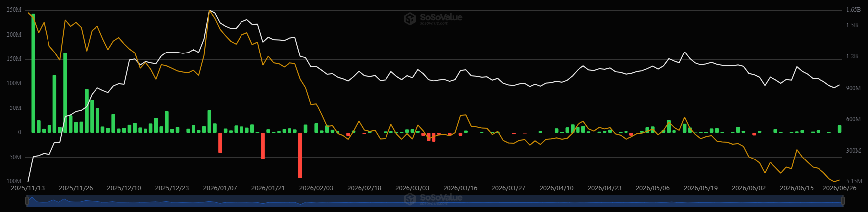Click the x-axis date label 2026/06/26
868x212 pixels.
coord(839,188)
